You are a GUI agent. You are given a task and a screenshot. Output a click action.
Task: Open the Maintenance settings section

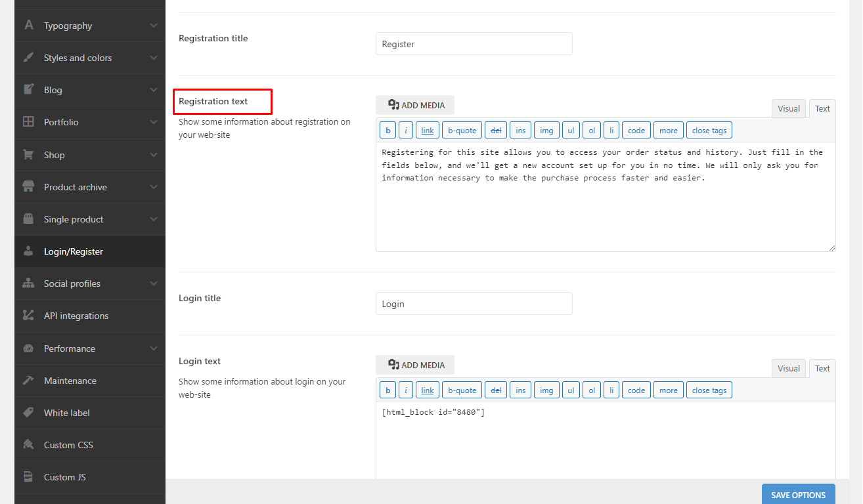point(90,381)
